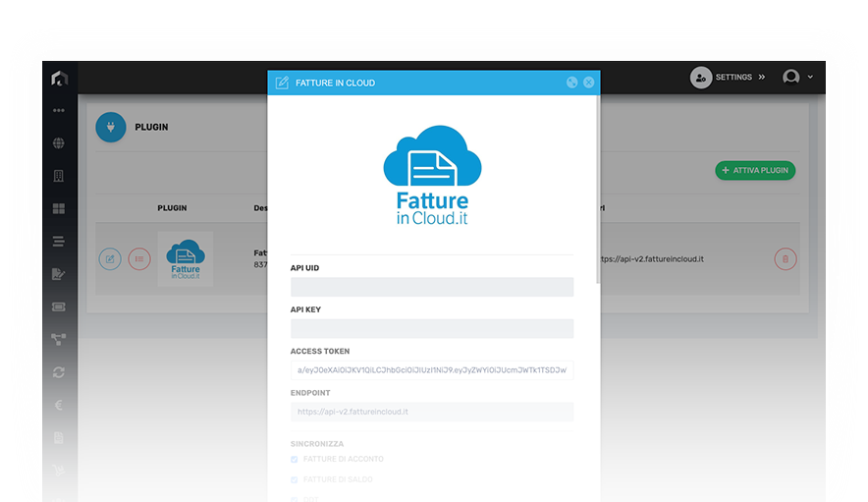The height and width of the screenshot is (502, 868).
Task: Toggle the FATTURE DI ACCONTO checkbox
Action: [x=294, y=460]
